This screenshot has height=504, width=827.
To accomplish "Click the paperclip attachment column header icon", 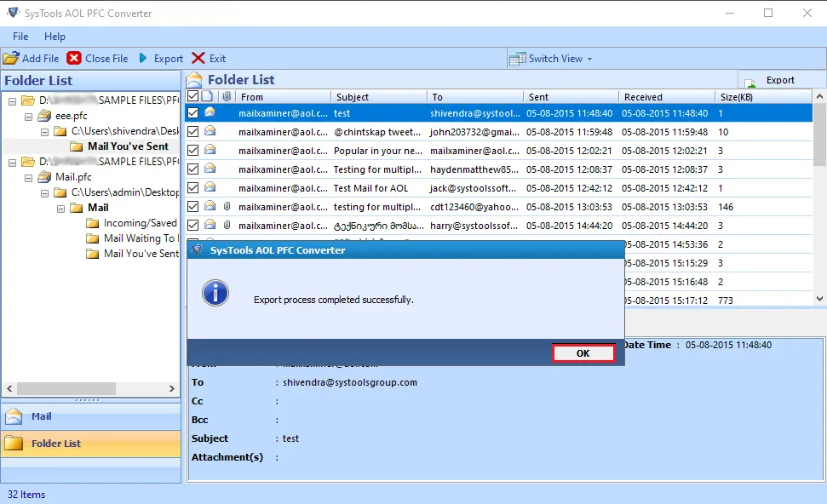I will pos(227,96).
